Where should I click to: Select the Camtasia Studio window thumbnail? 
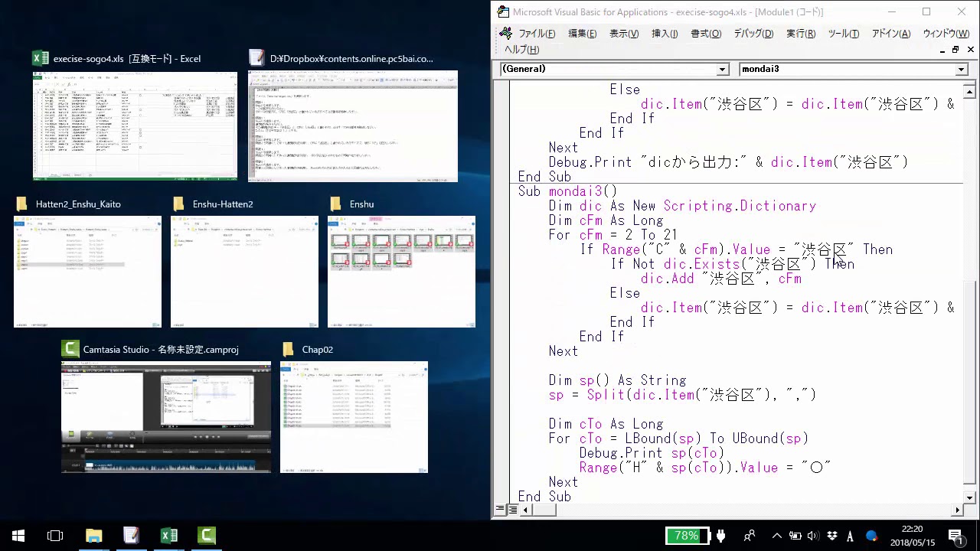click(x=166, y=417)
